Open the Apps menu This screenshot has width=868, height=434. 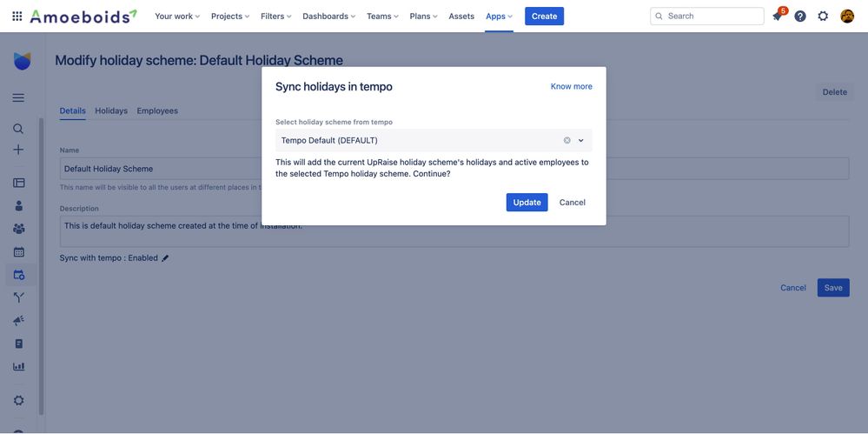click(x=499, y=16)
